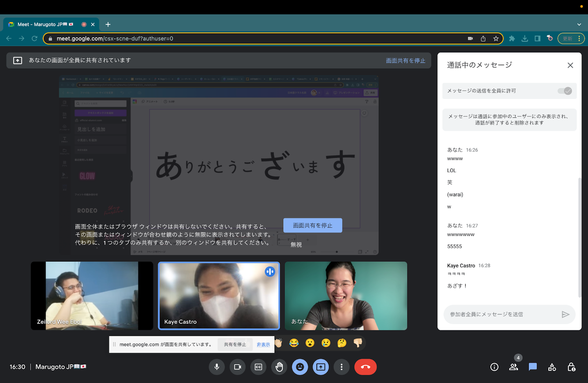
Task: Open the Chrome three-dot menu
Action: 579,38
